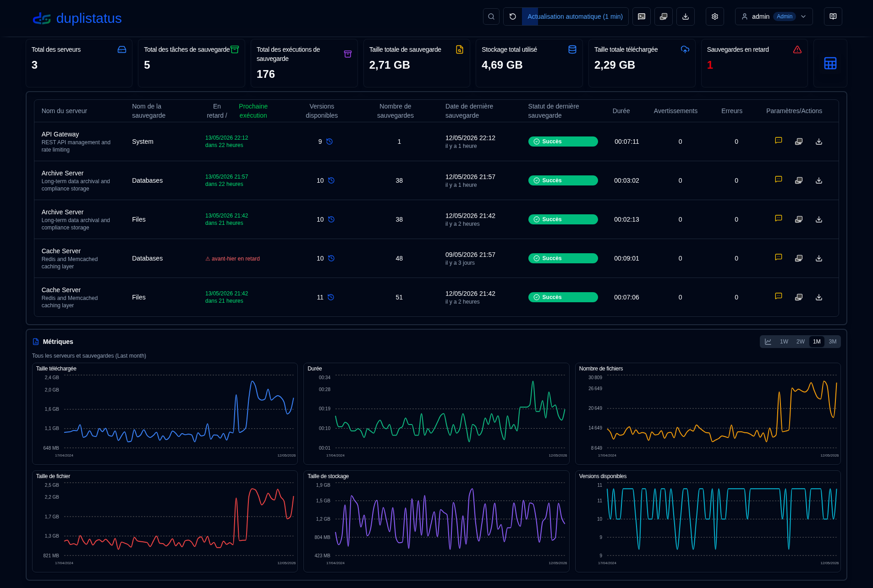Click Versions disponibles chart
This screenshot has width=873, height=588.
708,521
